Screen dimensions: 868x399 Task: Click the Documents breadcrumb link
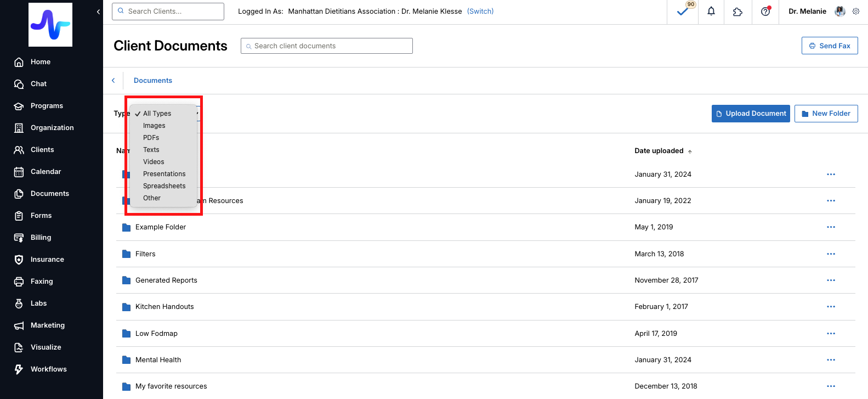click(153, 81)
